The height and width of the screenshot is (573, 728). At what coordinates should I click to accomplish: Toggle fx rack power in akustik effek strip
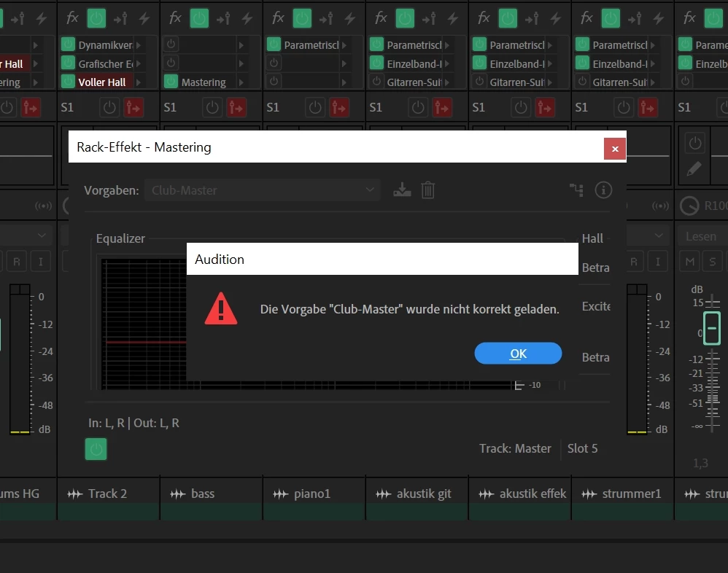pyautogui.click(x=508, y=18)
